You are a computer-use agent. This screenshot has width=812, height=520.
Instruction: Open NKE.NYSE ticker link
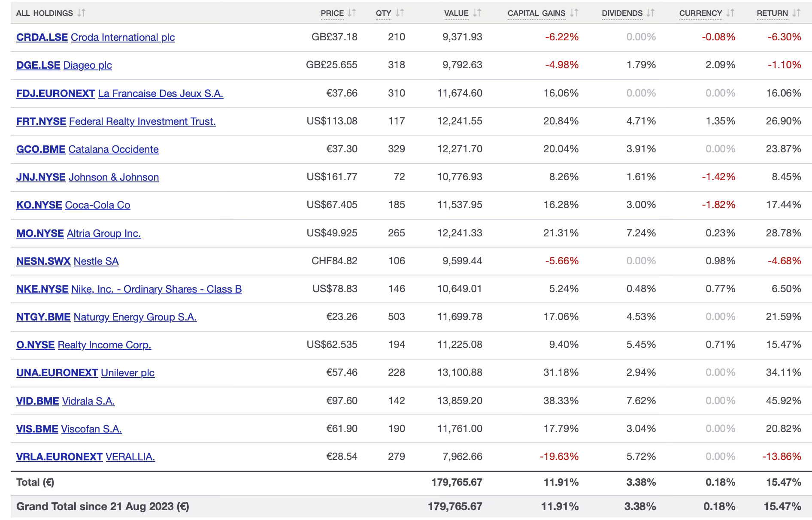(x=42, y=289)
